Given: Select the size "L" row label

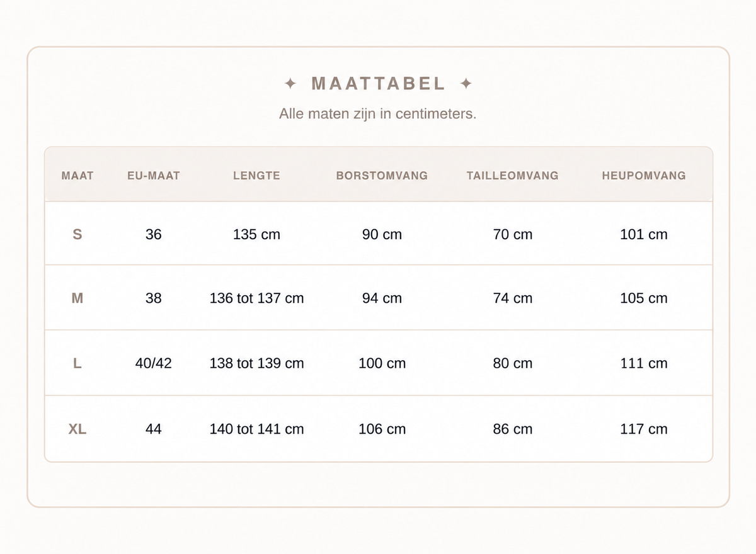Looking at the screenshot, I should 77,364.
